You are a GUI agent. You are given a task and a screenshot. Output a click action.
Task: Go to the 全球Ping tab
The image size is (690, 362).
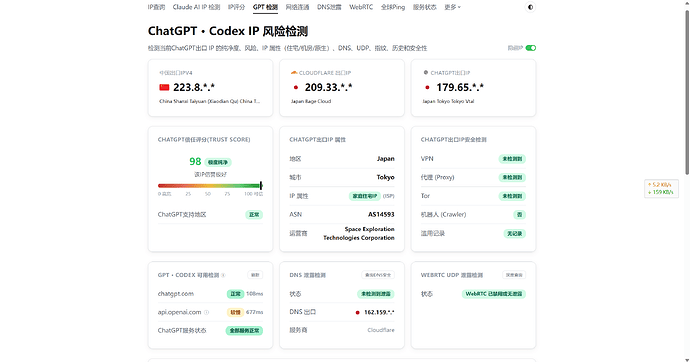tap(393, 7)
